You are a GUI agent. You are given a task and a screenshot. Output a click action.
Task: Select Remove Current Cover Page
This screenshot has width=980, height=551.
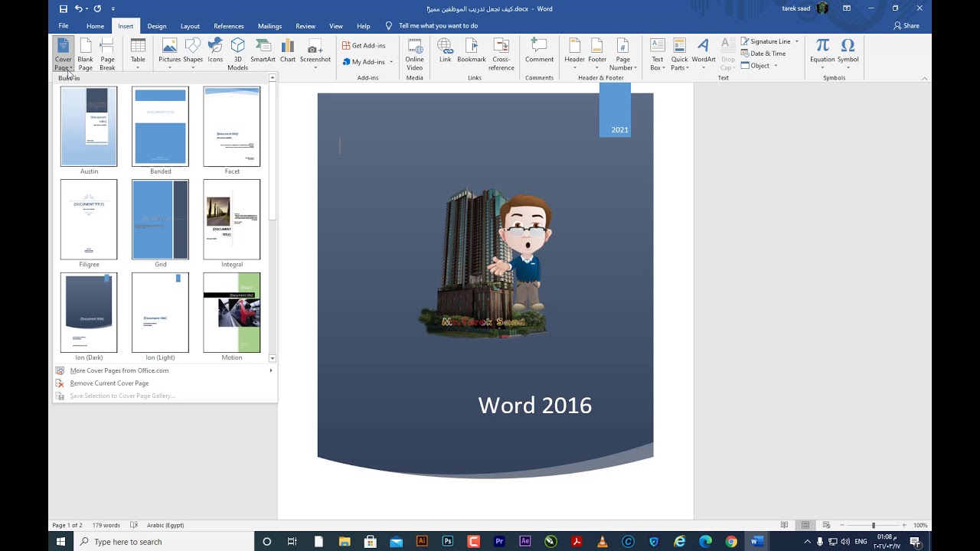[x=164, y=383]
